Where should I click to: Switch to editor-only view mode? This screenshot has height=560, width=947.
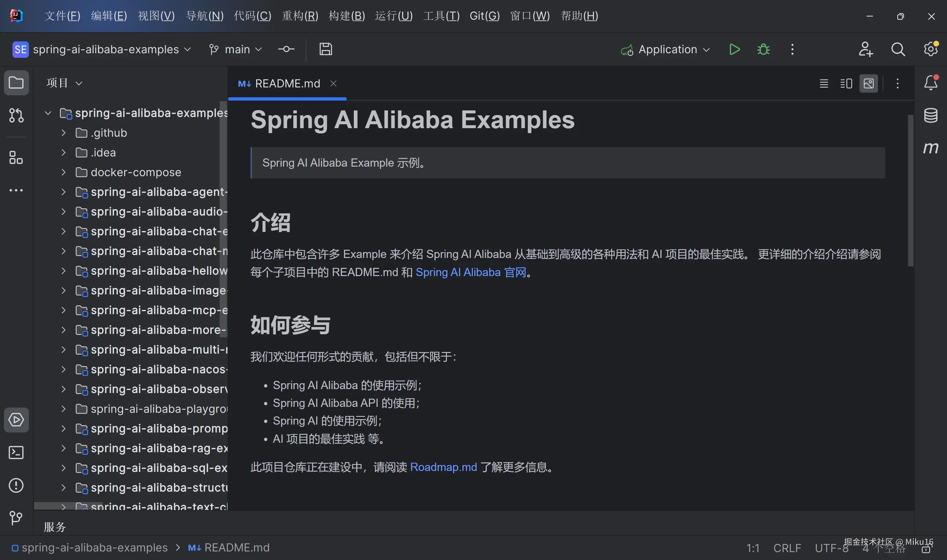click(x=824, y=83)
